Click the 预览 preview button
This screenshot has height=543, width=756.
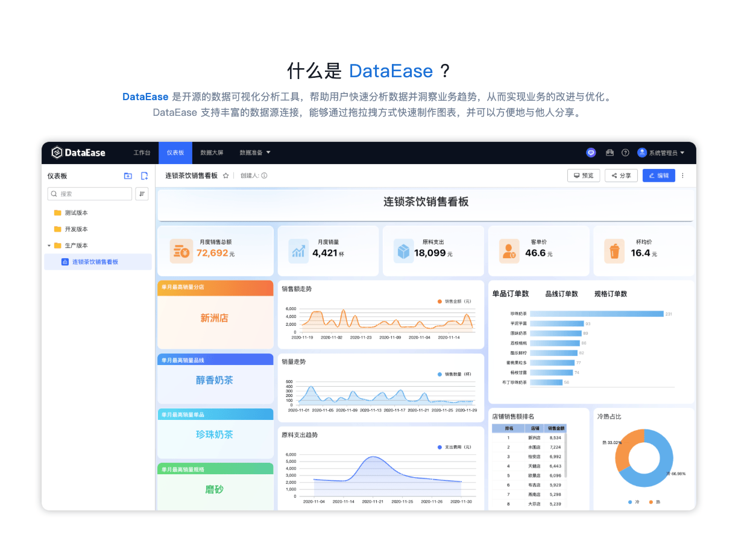(584, 176)
